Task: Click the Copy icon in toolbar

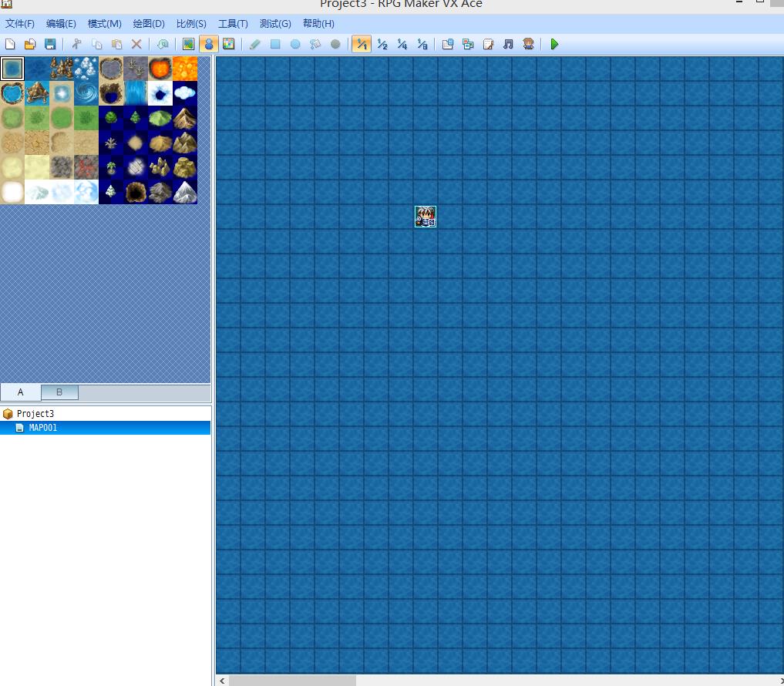Action: pos(96,45)
